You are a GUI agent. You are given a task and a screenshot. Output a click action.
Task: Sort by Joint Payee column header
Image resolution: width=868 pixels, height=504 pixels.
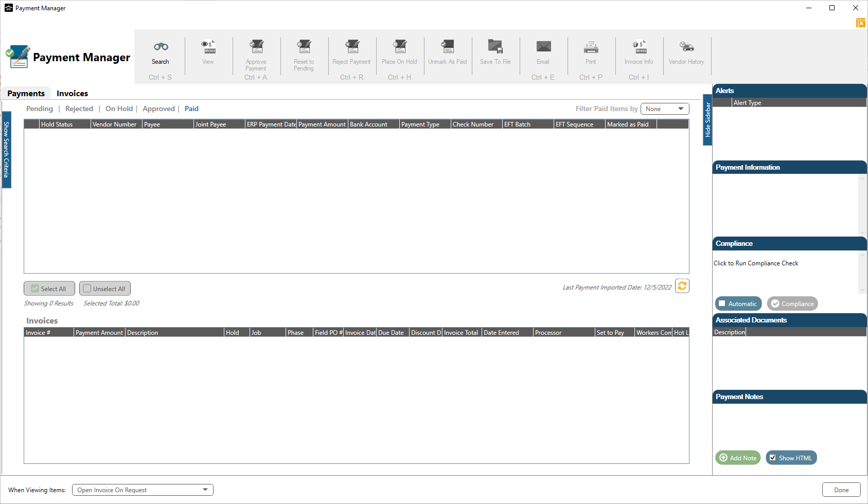220,124
